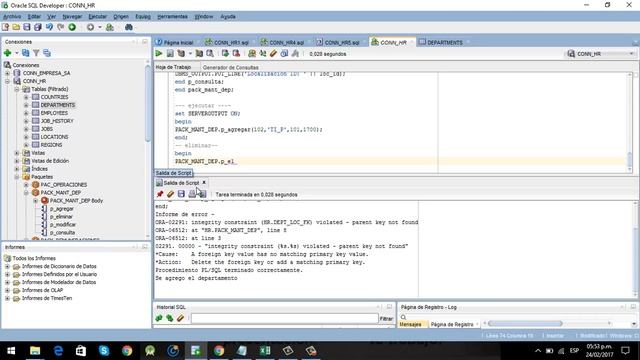This screenshot has height=360, width=640.
Task: Expand Informes de OLAP node
Action: 7,290
